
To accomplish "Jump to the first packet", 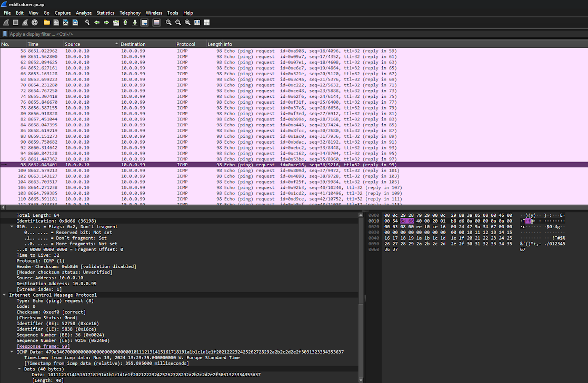I will (x=125, y=23).
